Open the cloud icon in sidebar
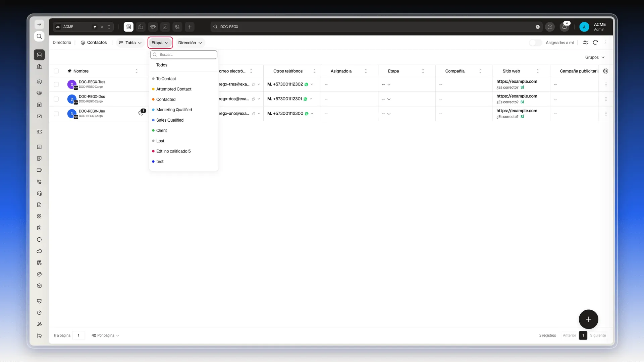 click(x=39, y=251)
